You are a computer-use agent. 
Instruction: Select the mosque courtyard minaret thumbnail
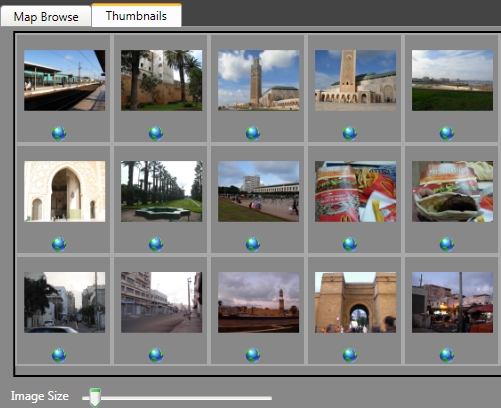(x=355, y=80)
